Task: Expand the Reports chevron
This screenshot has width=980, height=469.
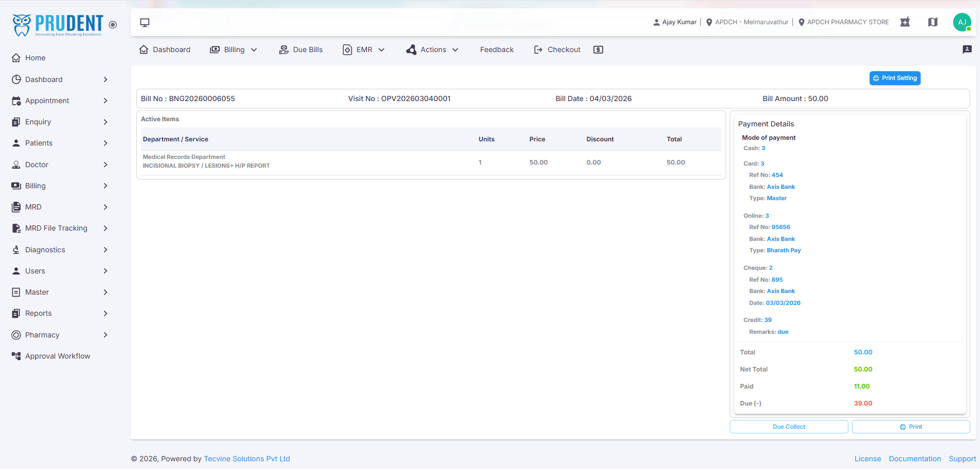Action: click(105, 313)
